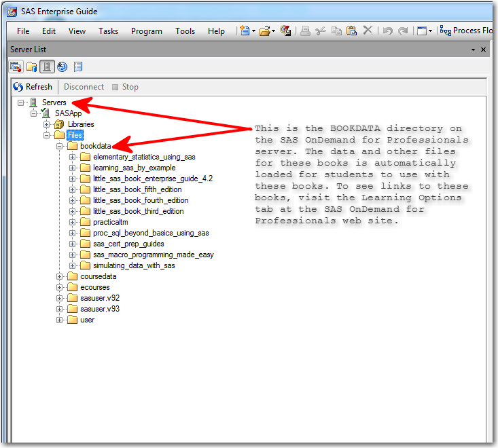Open the Program menu
The height and width of the screenshot is (448, 498).
pyautogui.click(x=147, y=31)
